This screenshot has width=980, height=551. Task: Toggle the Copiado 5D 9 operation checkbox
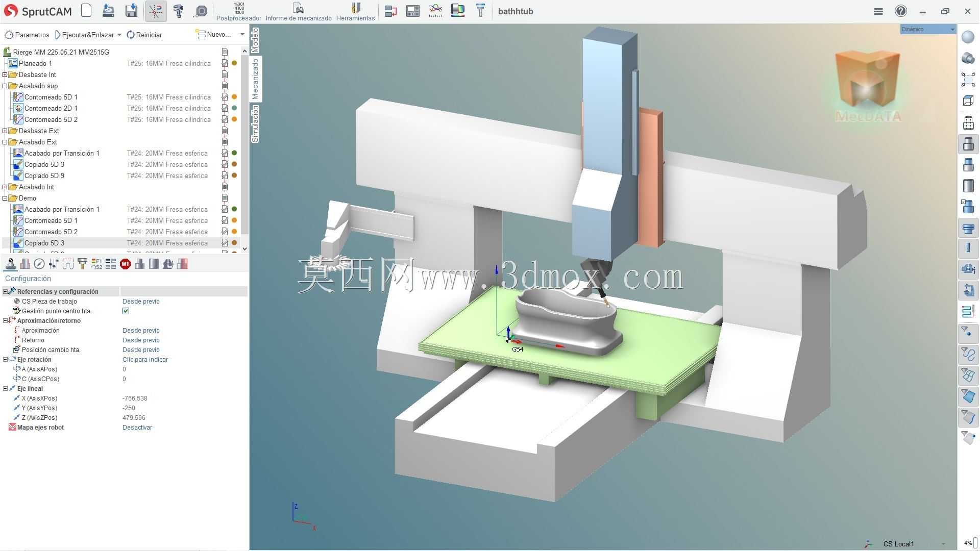coord(225,176)
